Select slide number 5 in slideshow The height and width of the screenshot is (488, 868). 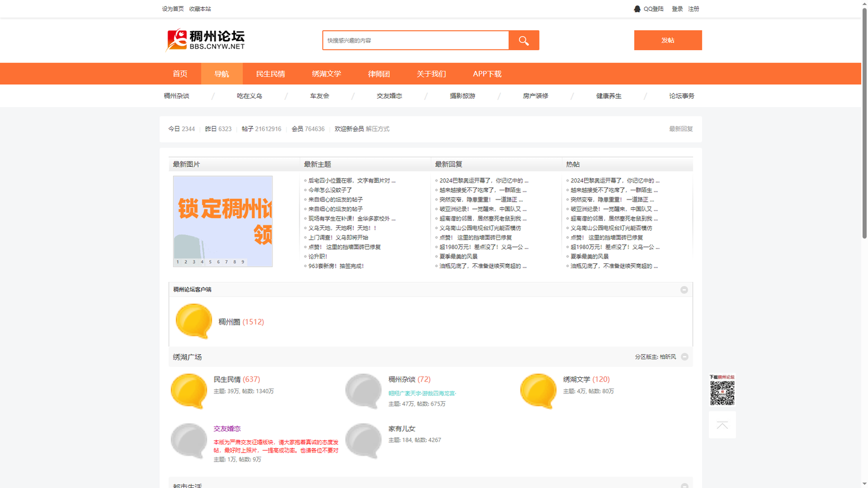point(210,262)
